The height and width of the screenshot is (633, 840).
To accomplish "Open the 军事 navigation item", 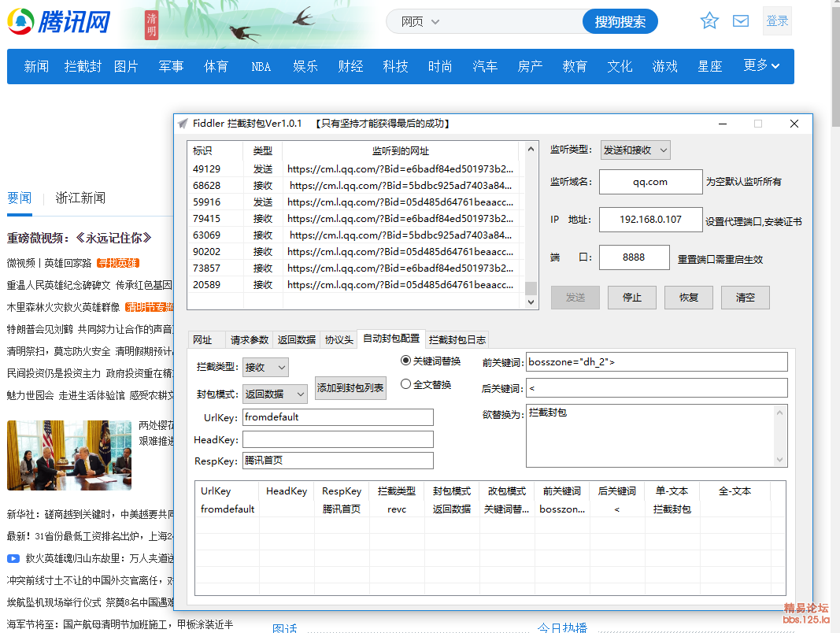I will tap(171, 66).
